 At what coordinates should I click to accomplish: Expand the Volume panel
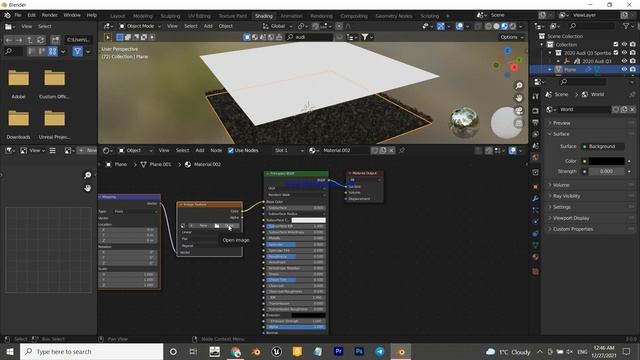pyautogui.click(x=562, y=185)
